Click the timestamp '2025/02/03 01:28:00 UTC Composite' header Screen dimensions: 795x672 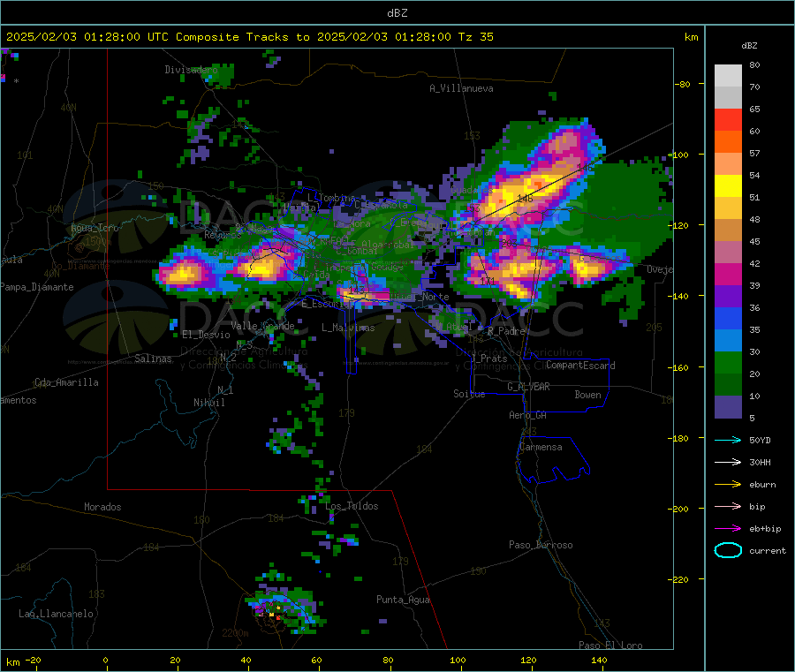(123, 37)
